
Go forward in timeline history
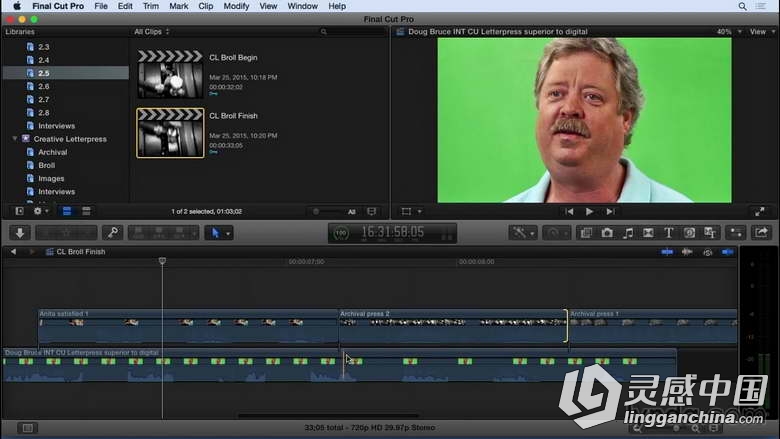[32, 252]
